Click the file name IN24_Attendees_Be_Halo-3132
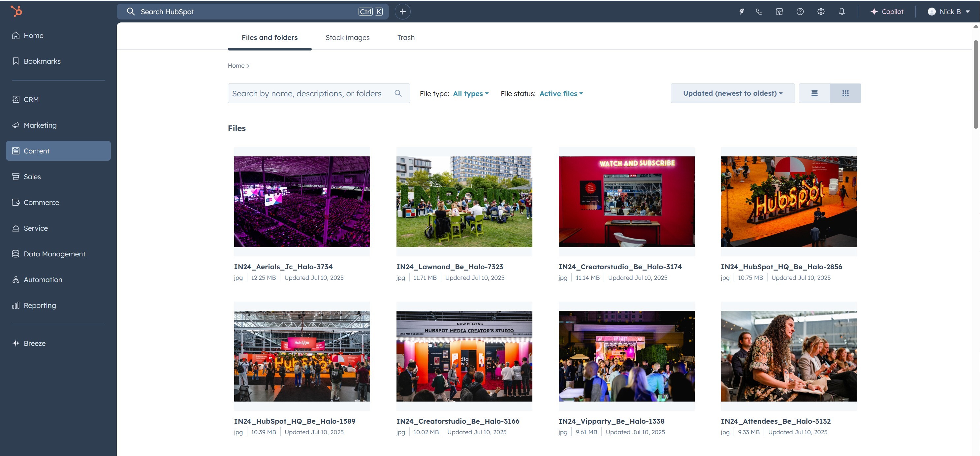Viewport: 980px width, 456px height. pos(776,421)
